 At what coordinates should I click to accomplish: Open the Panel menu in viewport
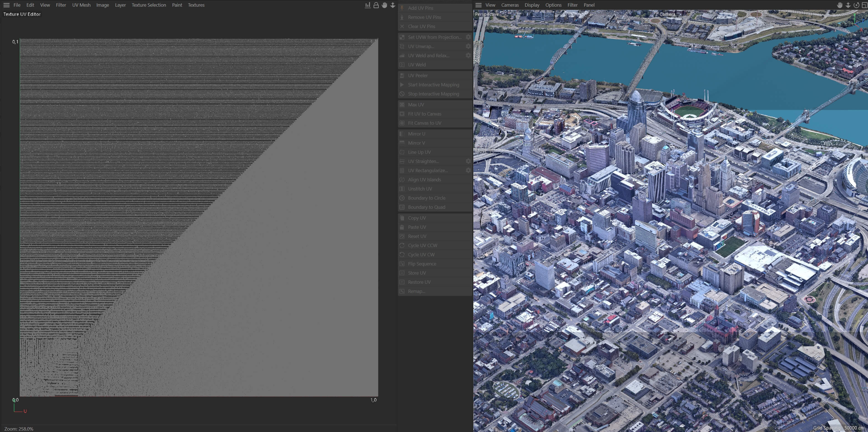point(589,5)
